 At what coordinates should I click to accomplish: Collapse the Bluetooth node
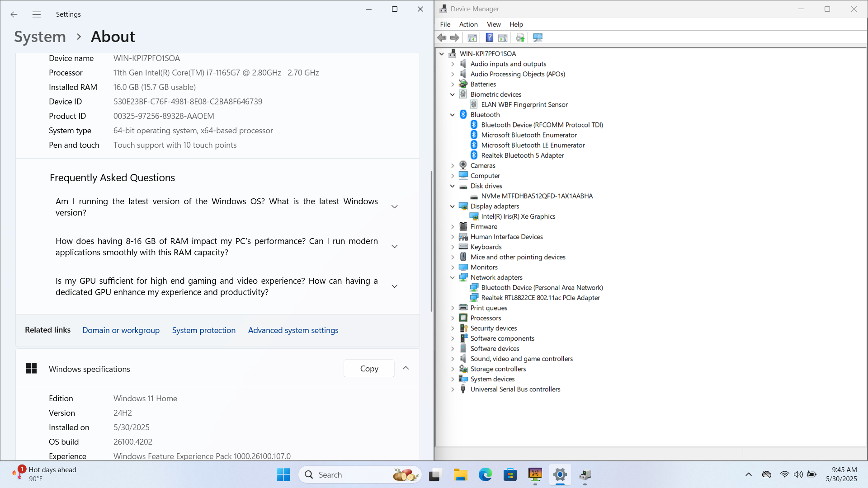(x=453, y=115)
